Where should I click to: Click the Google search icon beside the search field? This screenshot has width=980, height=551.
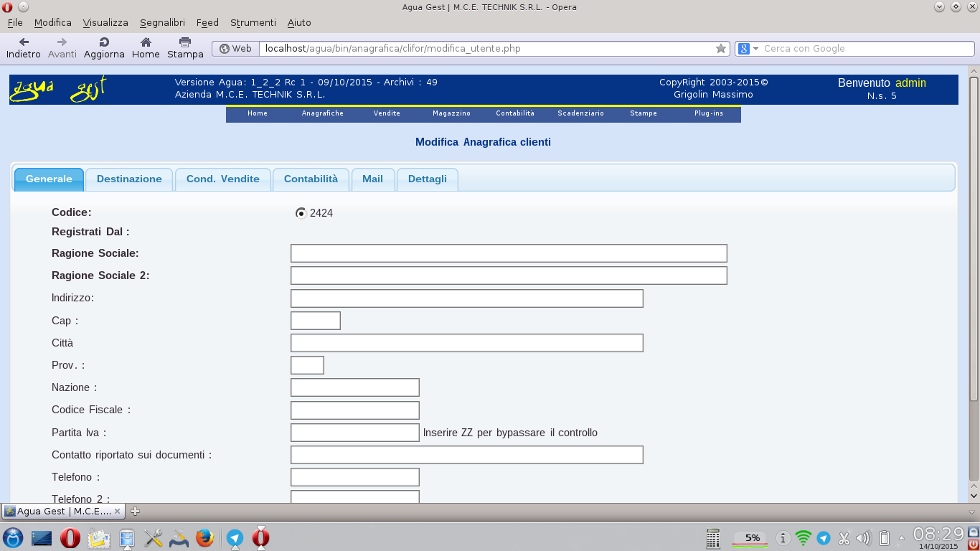pyautogui.click(x=743, y=48)
